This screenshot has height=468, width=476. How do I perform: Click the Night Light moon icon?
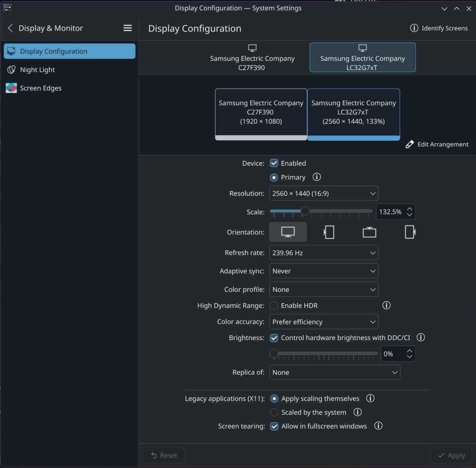(11, 70)
